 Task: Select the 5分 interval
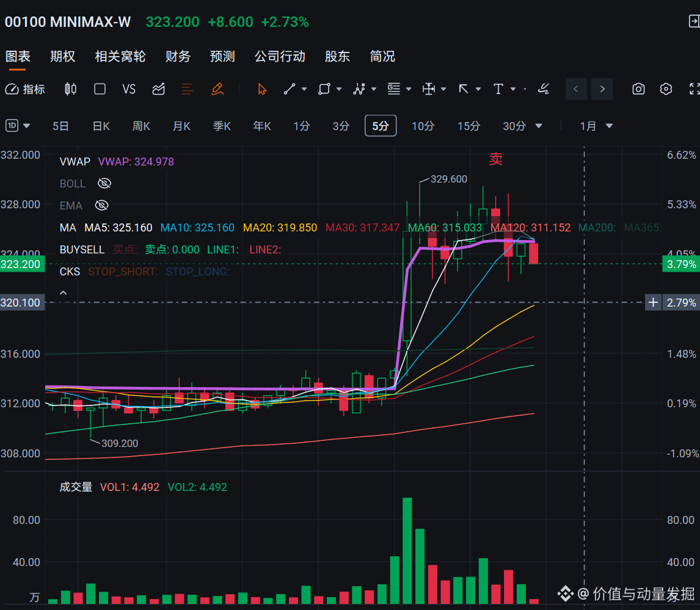381,126
